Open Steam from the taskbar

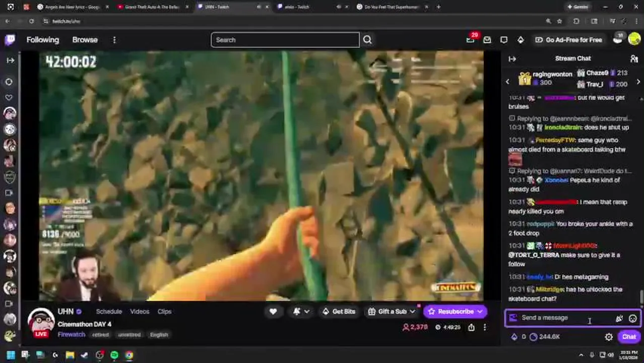coord(85,355)
